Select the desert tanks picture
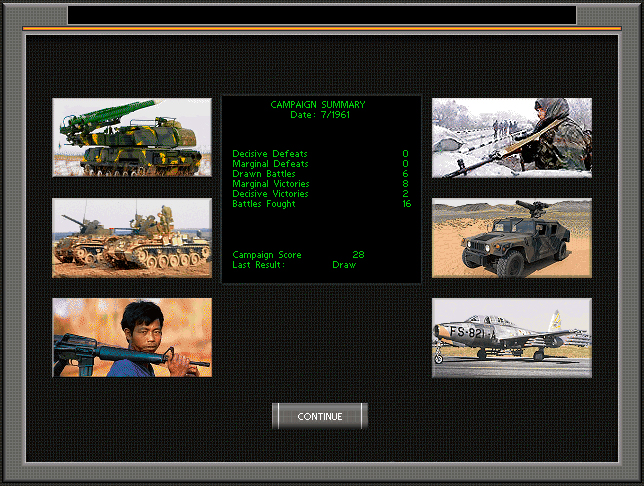The height and width of the screenshot is (486, 644). point(132,238)
